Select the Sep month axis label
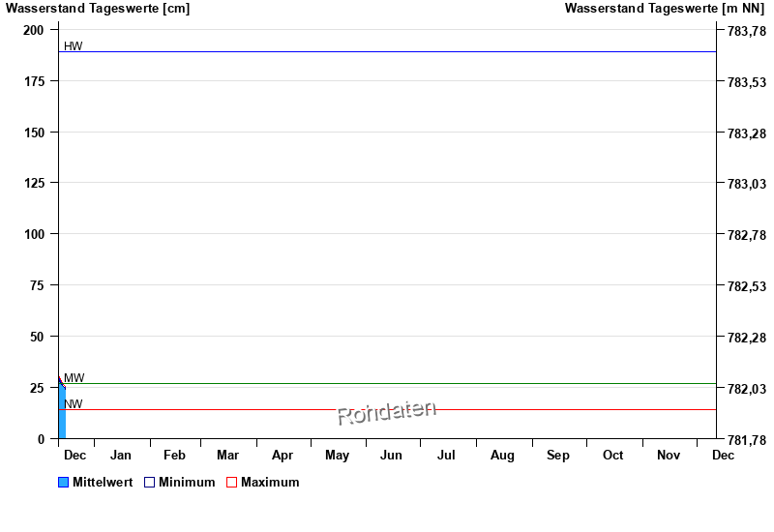 pos(558,455)
